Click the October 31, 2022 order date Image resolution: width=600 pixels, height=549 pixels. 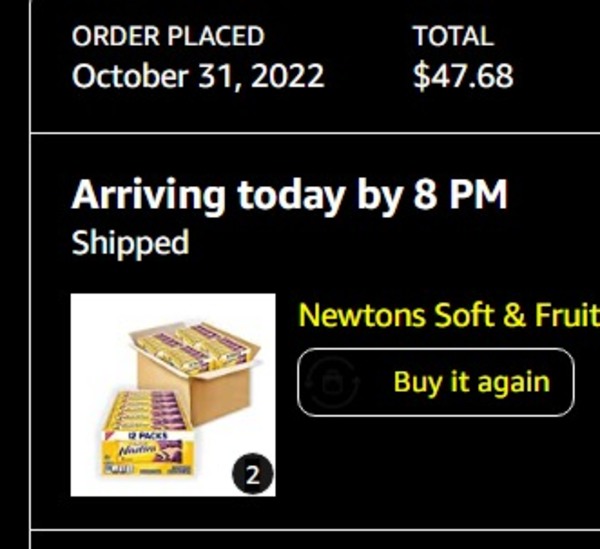click(x=198, y=76)
